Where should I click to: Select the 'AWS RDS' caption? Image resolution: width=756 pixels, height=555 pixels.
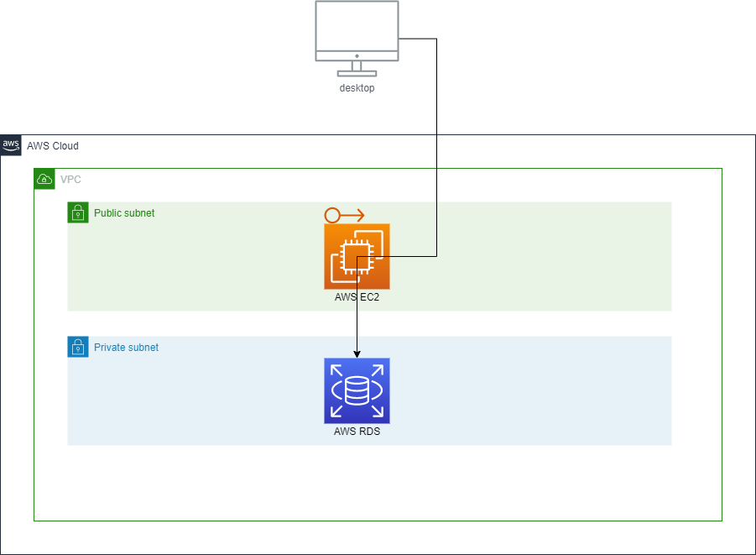click(357, 432)
